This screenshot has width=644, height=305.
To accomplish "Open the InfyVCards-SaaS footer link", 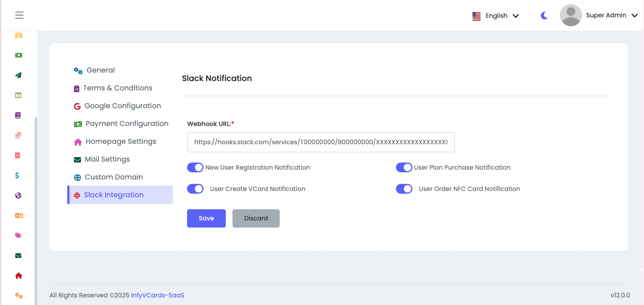I will [158, 295].
